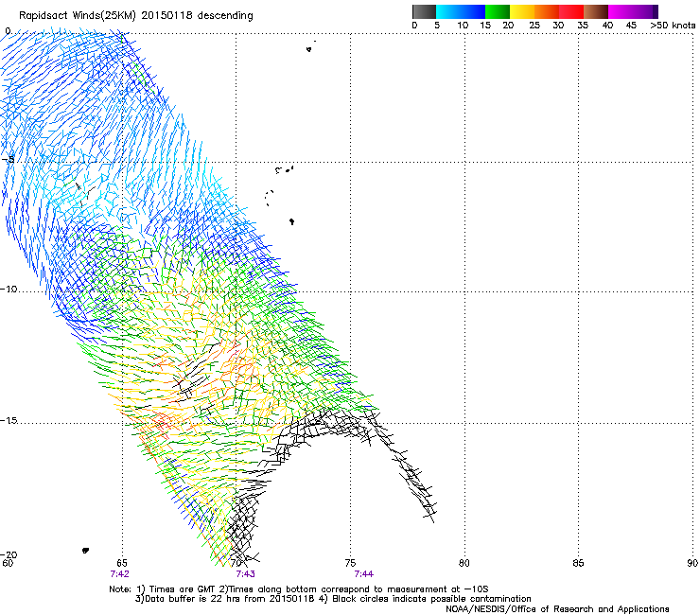Click the "0" latitude label at the map's top-left
The width and height of the screenshot is (700, 615).
[x=8, y=31]
